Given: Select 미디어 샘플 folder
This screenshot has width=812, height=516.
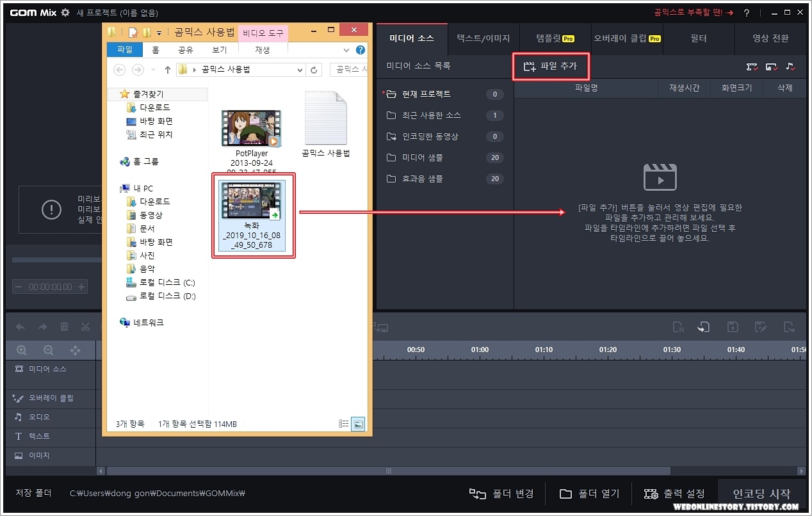Looking at the screenshot, I should (x=444, y=157).
